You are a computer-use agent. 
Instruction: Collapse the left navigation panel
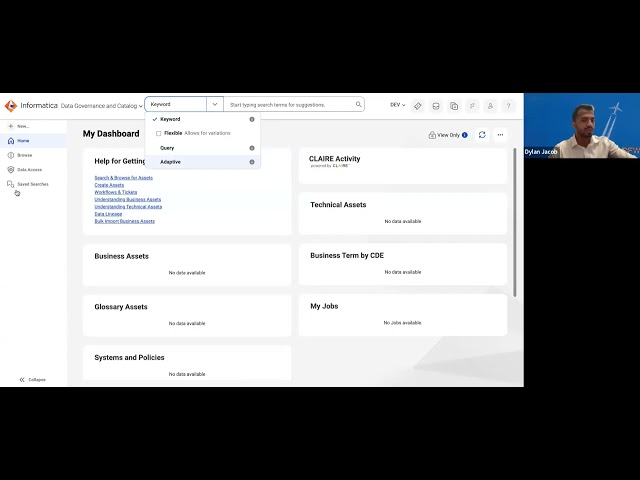click(33, 380)
